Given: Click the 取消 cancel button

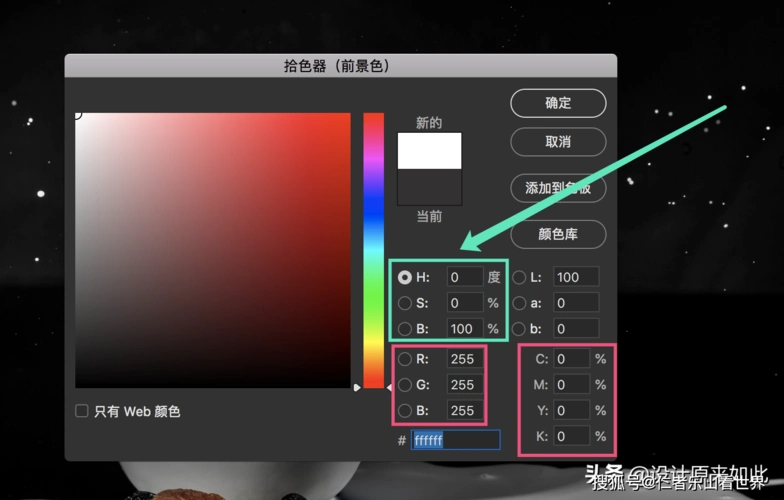Looking at the screenshot, I should (558, 142).
